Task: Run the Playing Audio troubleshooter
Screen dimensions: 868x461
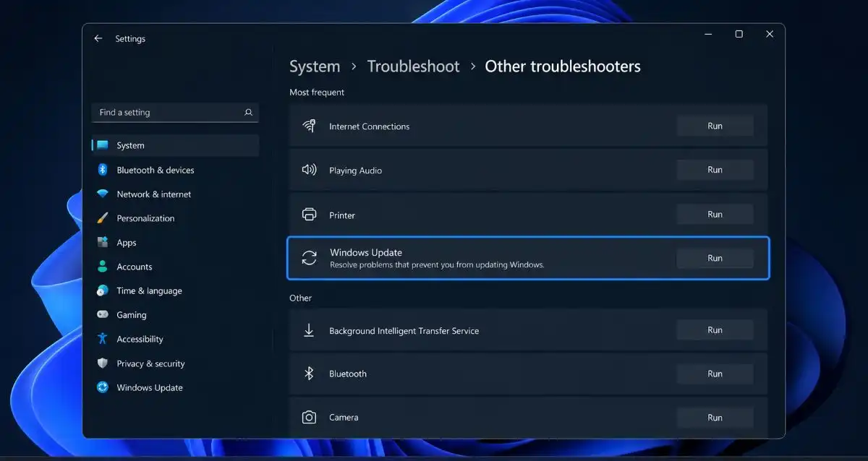Action: 715,170
